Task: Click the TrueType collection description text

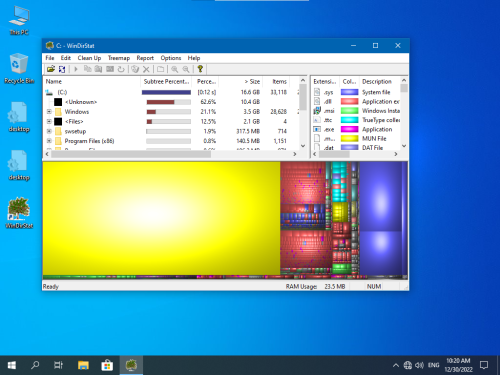Action: click(x=381, y=120)
